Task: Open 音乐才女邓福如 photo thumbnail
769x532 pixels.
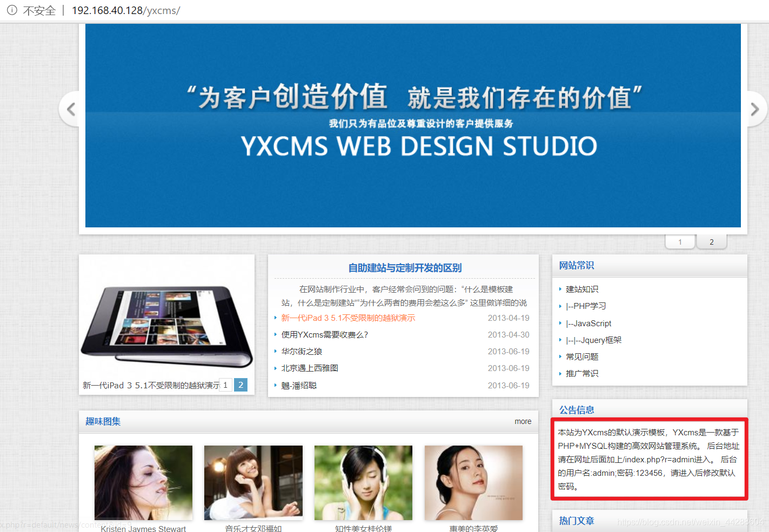Action: [x=253, y=483]
